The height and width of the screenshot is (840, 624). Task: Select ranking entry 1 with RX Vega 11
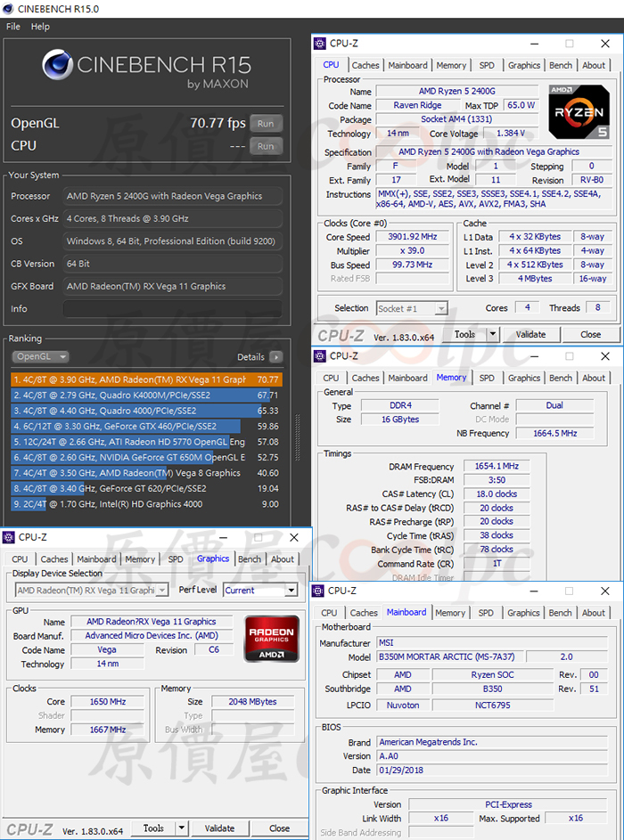146,379
